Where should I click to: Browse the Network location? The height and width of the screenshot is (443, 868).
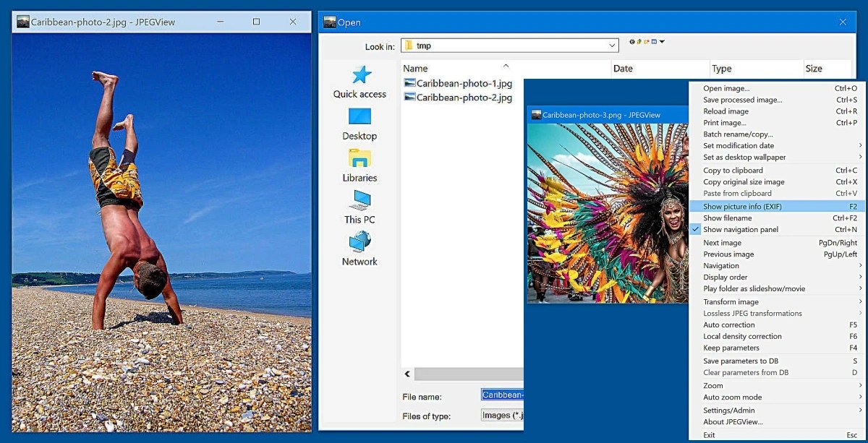tap(359, 249)
